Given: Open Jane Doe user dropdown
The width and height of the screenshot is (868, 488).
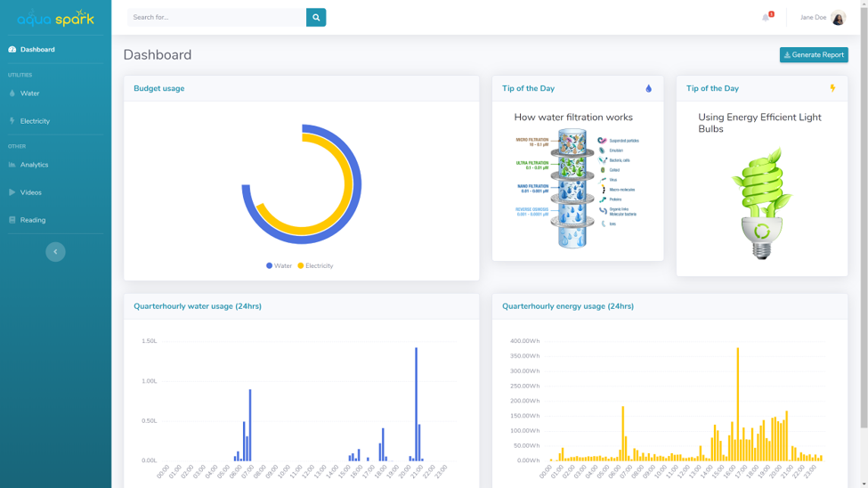Looking at the screenshot, I should 823,18.
